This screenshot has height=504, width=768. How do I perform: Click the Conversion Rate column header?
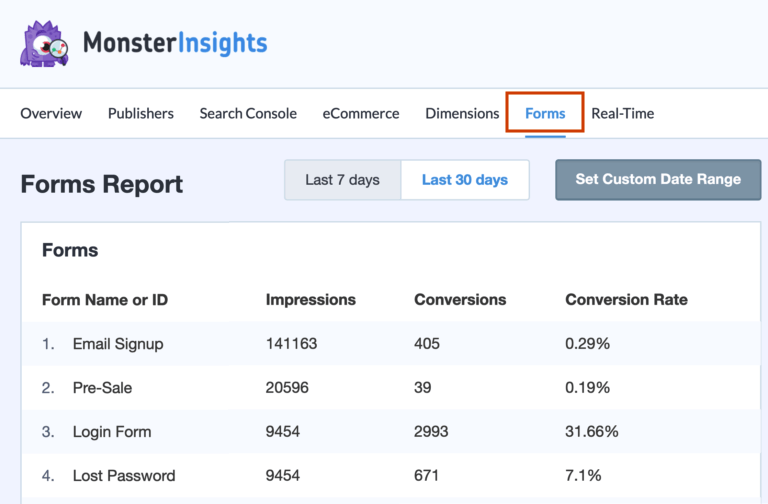[x=626, y=299]
